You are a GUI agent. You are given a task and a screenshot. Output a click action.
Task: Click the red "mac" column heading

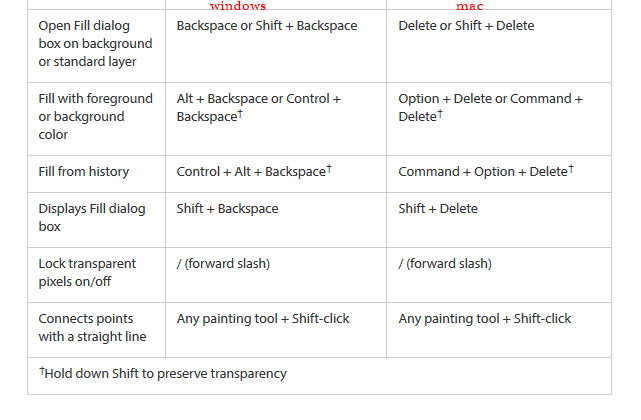pos(470,6)
